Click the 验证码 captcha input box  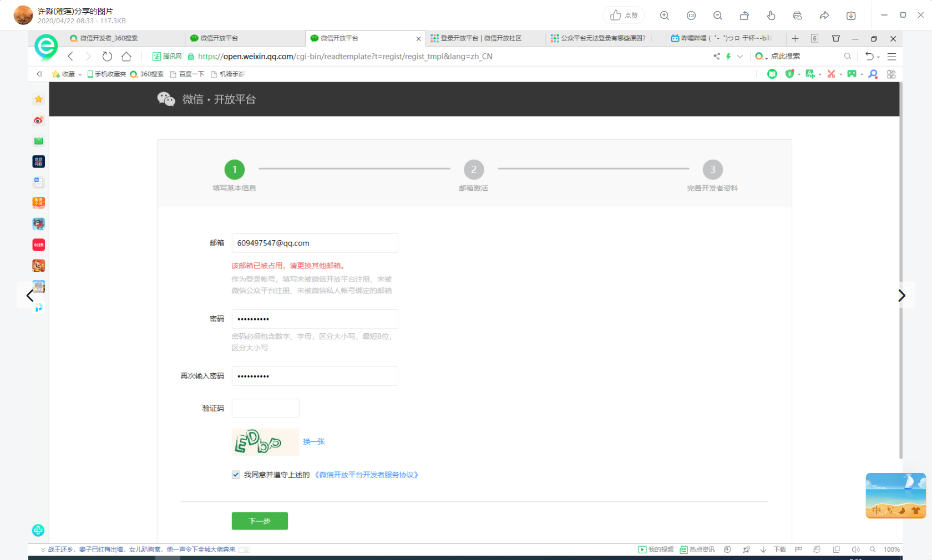pos(265,408)
